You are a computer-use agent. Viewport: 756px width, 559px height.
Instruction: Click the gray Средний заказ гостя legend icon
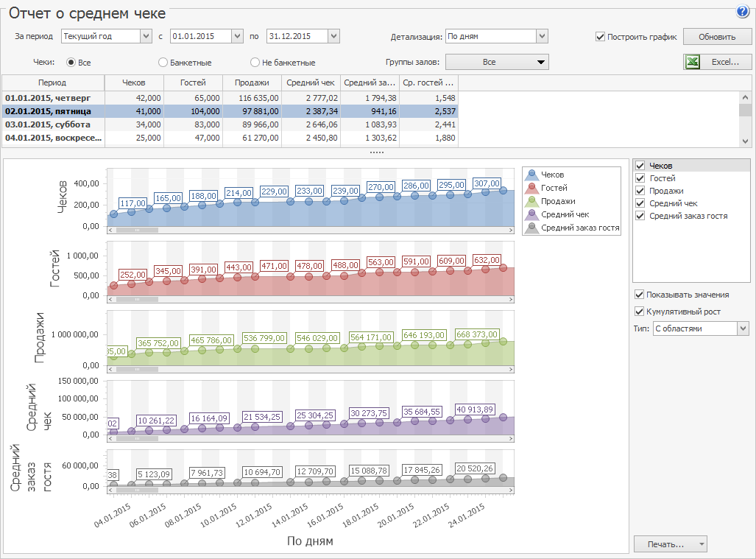point(531,228)
